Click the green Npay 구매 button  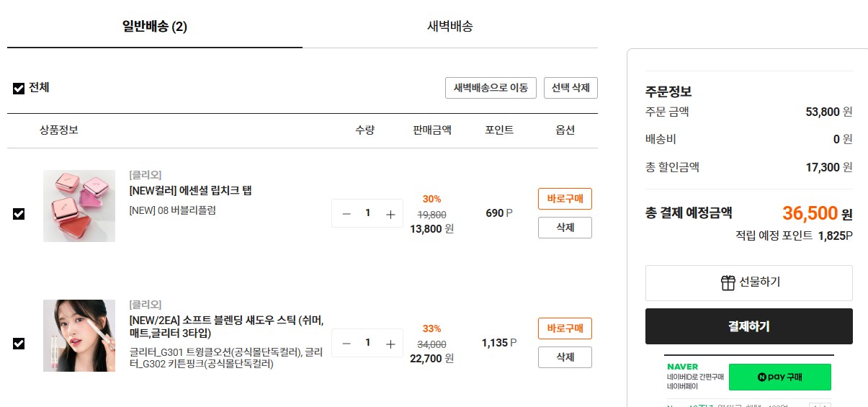[x=779, y=377]
